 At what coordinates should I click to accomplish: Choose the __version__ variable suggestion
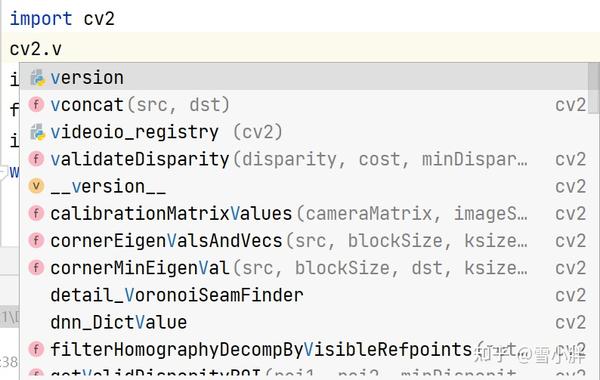tap(304, 186)
